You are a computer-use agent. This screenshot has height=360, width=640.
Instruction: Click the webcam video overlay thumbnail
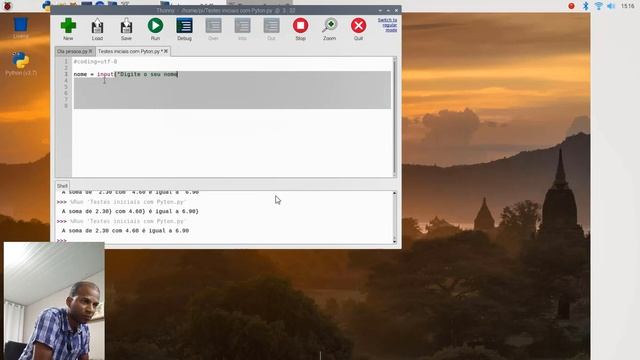point(54,301)
